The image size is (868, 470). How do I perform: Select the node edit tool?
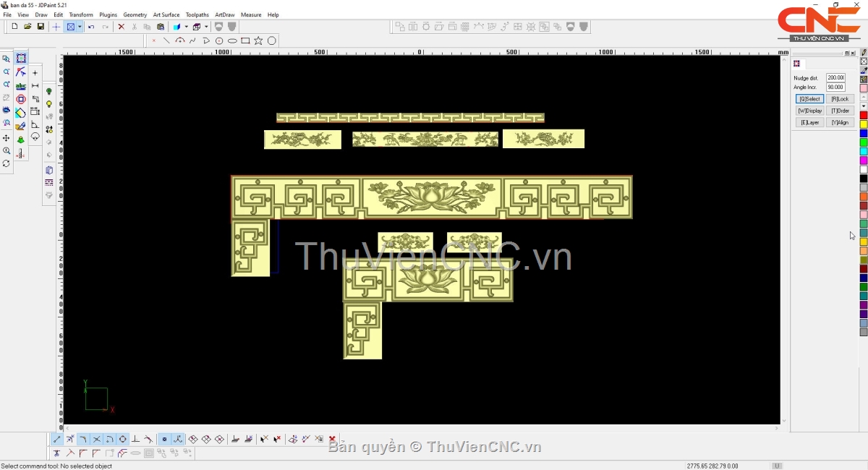(x=21, y=72)
